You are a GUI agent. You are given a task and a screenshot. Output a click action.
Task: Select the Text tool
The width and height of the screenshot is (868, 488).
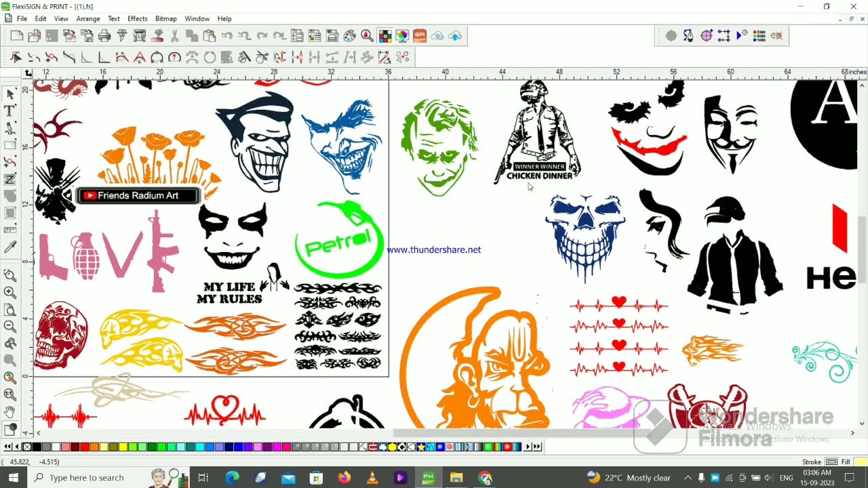click(x=9, y=111)
